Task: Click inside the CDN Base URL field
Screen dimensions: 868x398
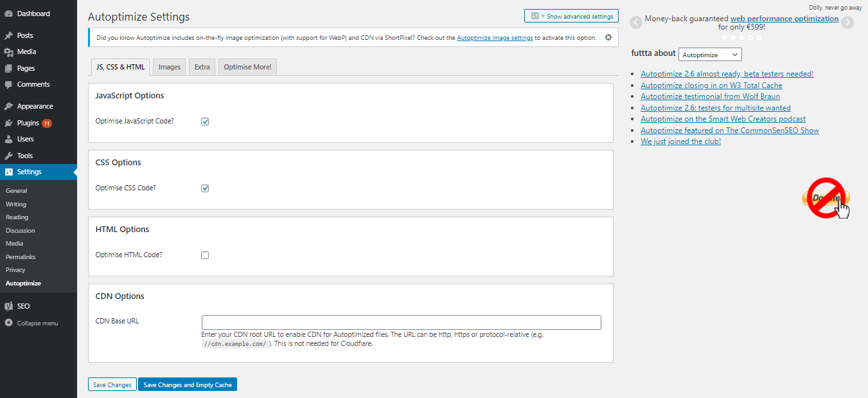Action: [401, 322]
